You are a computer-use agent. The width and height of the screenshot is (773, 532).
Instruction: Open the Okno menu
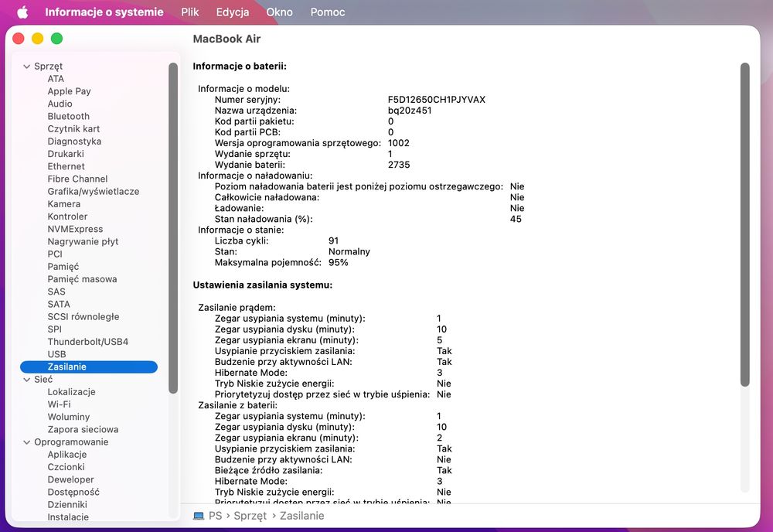(280, 12)
